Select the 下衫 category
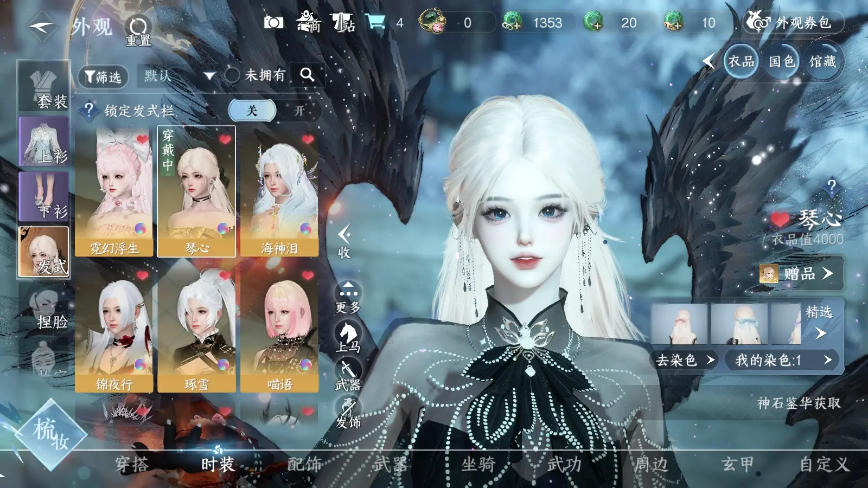This screenshot has height=488, width=868. 44,196
